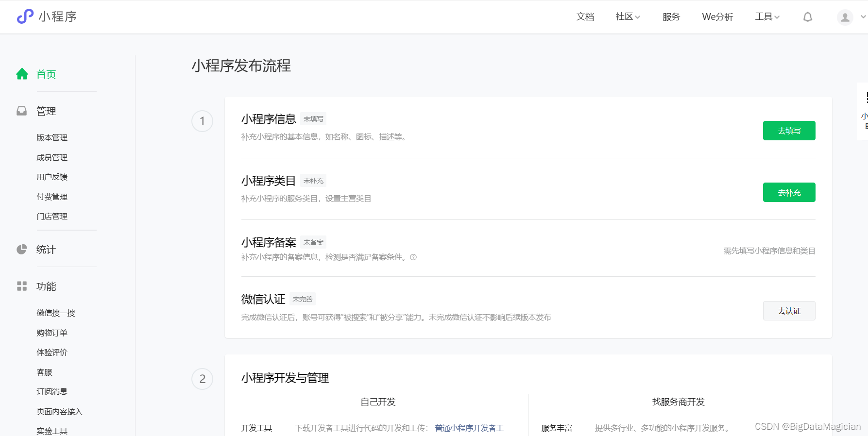Click the 小程序发布流程 page title
Viewport: 868px width, 436px height.
coord(241,66)
